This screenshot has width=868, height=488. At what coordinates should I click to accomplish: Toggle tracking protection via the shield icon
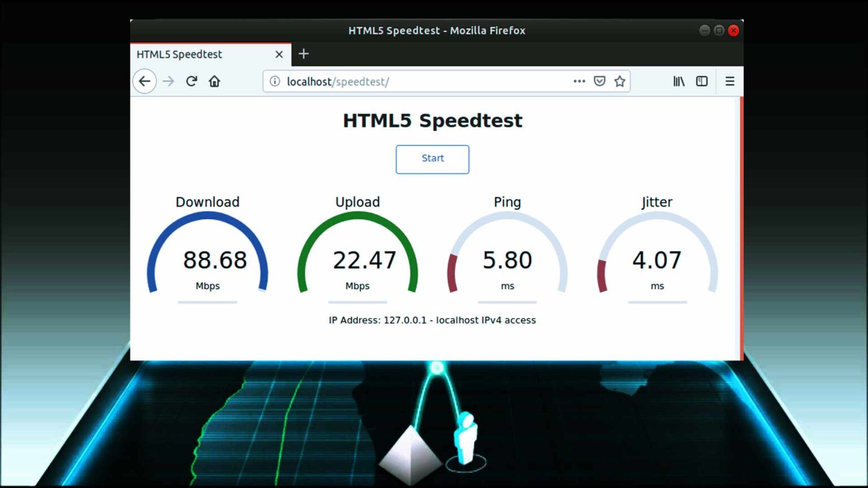coord(600,81)
